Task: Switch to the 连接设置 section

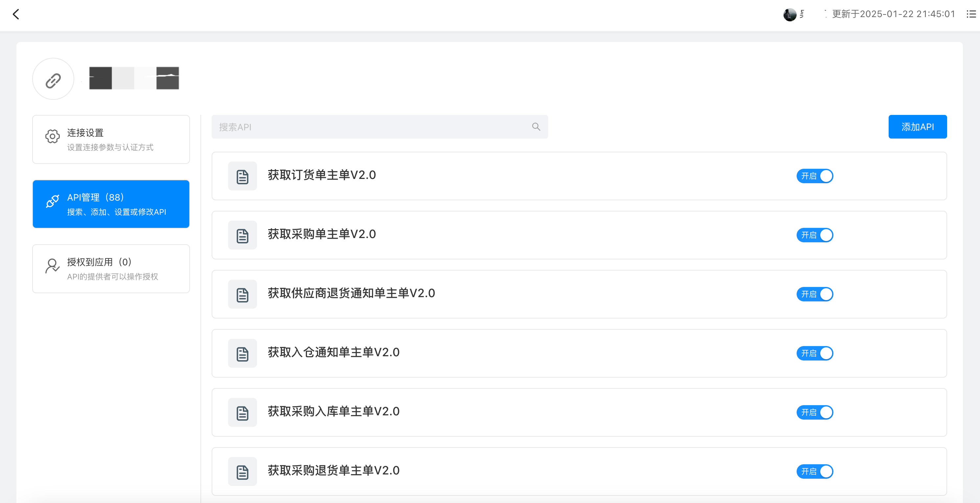Action: pos(111,139)
